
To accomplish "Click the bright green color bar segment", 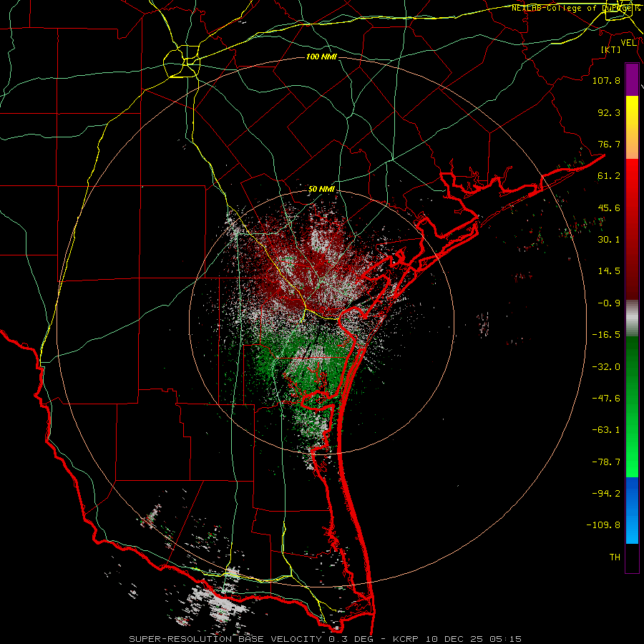I will (632, 406).
